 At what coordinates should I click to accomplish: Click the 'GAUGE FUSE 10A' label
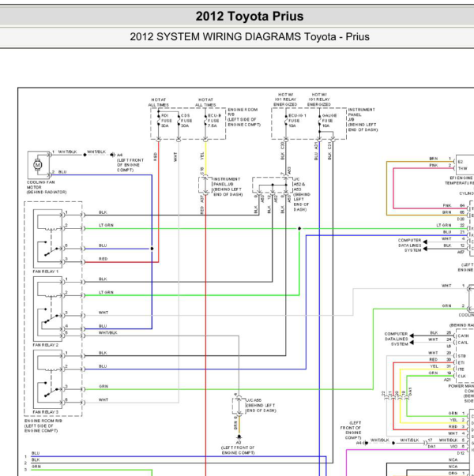click(x=329, y=121)
